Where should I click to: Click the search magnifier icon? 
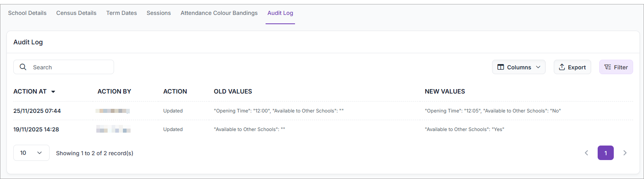(23, 67)
